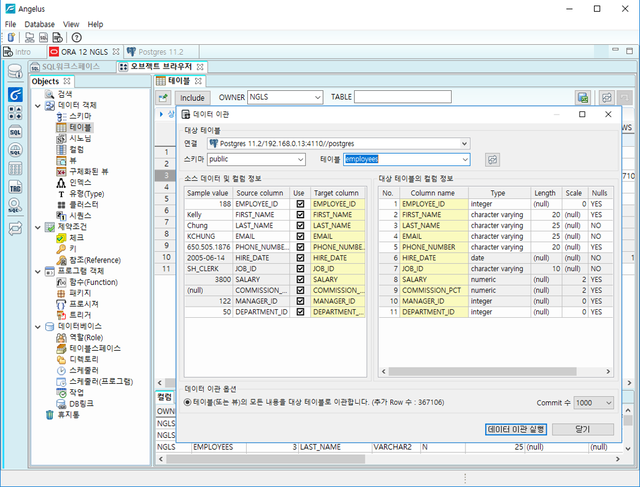Click the Sample value column header

click(207, 193)
